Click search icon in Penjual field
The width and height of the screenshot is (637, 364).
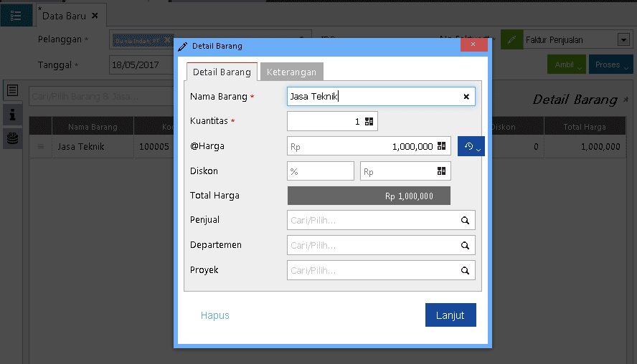point(465,221)
